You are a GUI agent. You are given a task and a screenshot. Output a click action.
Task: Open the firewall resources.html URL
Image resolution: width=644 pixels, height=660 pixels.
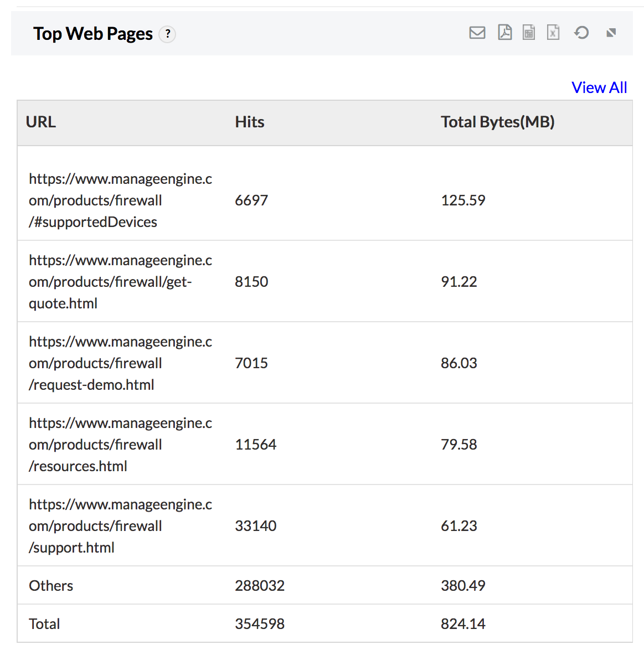click(x=120, y=444)
